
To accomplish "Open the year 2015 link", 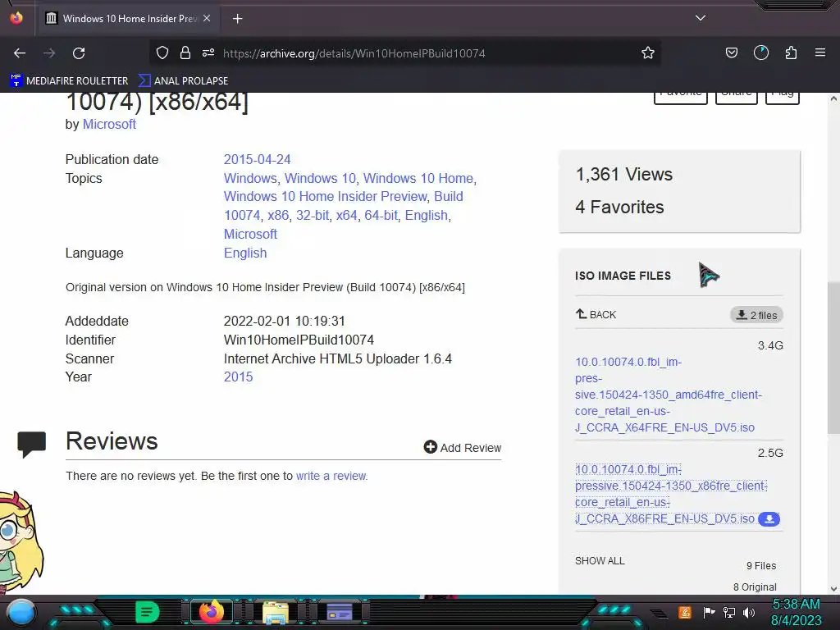I will click(238, 377).
